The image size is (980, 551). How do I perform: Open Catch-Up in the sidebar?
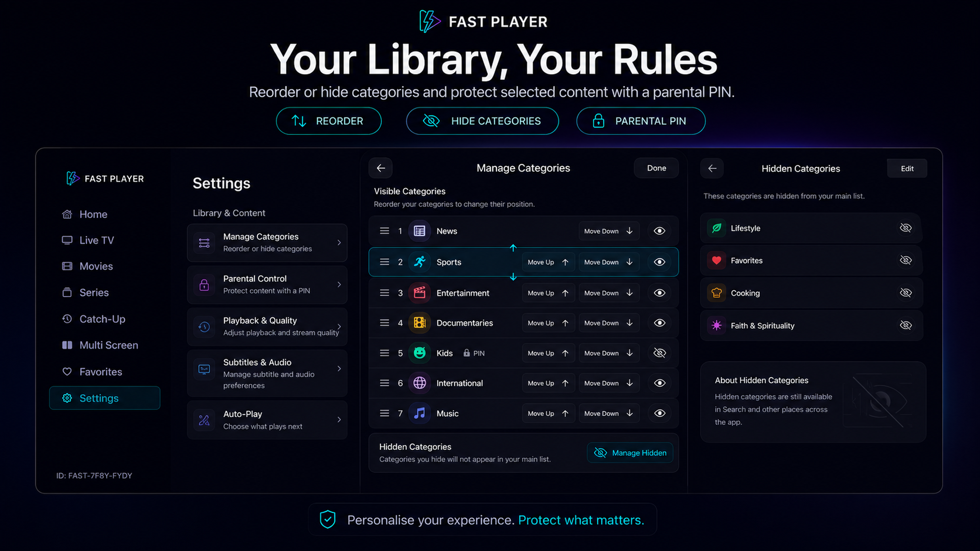pos(105,319)
